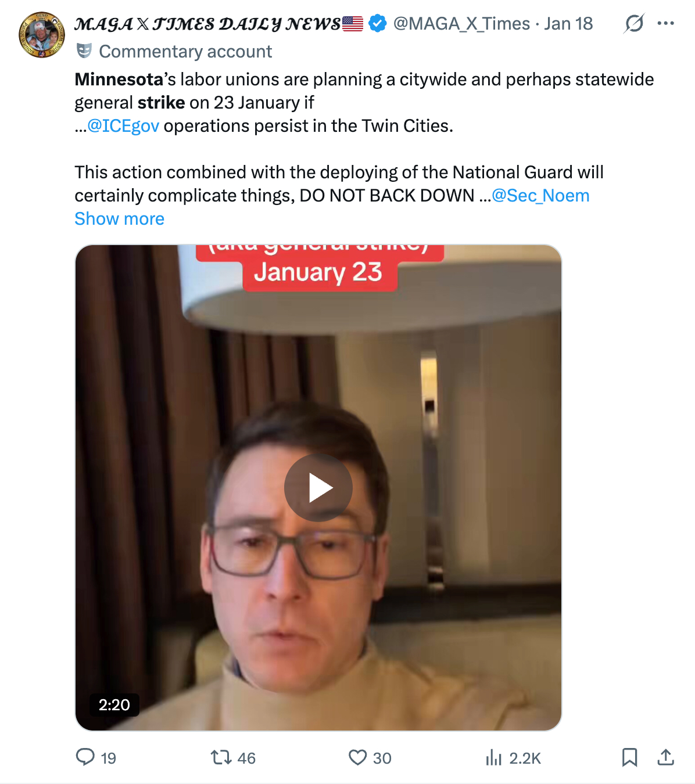Click the red January 23 video caption
The image size is (695, 784).
318,272
